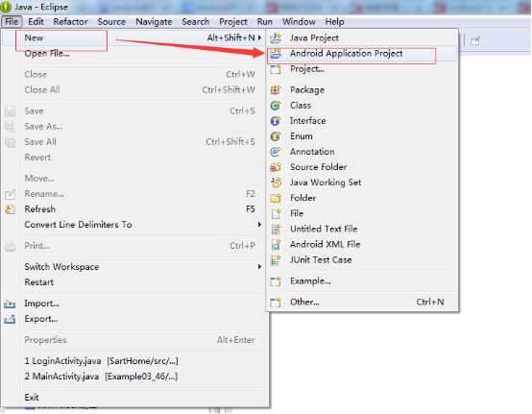Viewport: 532px width, 414px height.
Task: Select Android Application Project entry
Action: click(362, 53)
